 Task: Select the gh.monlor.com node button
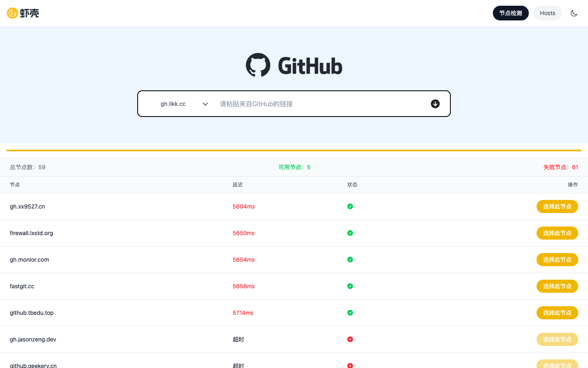(557, 260)
